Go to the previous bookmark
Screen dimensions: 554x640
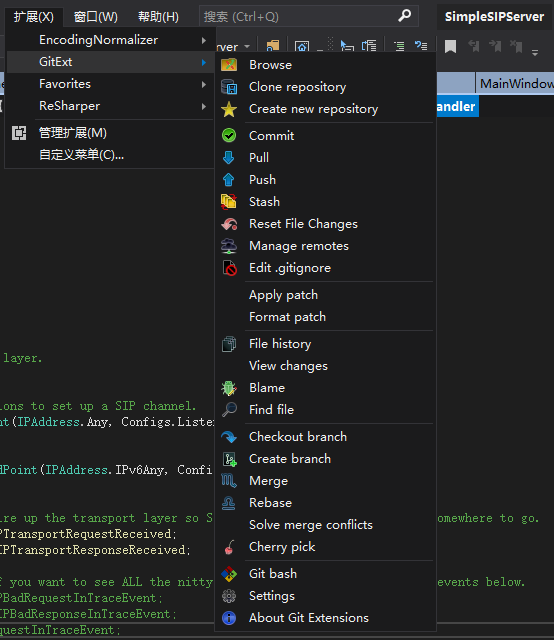click(474, 46)
